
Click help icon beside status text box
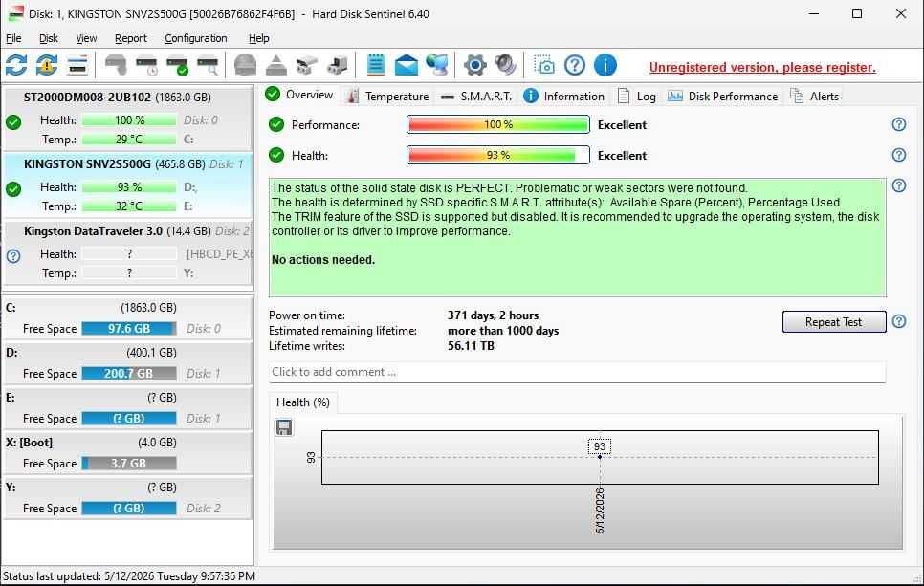click(x=899, y=185)
